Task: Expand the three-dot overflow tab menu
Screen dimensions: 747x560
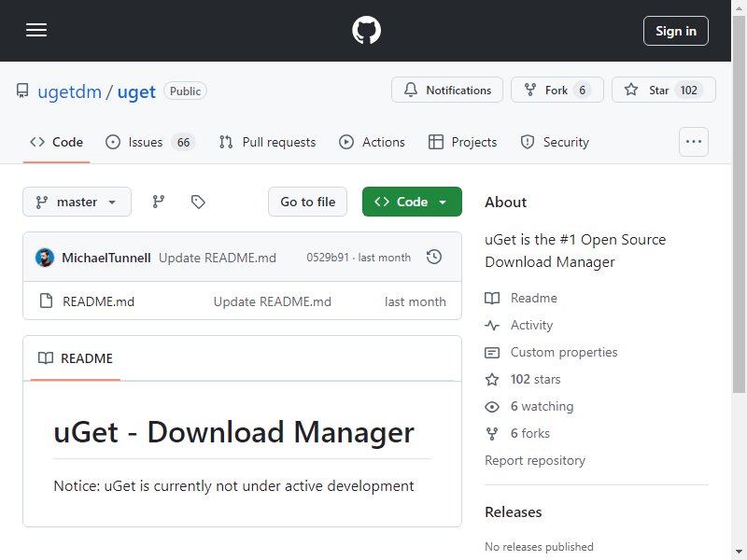Action: tap(693, 142)
